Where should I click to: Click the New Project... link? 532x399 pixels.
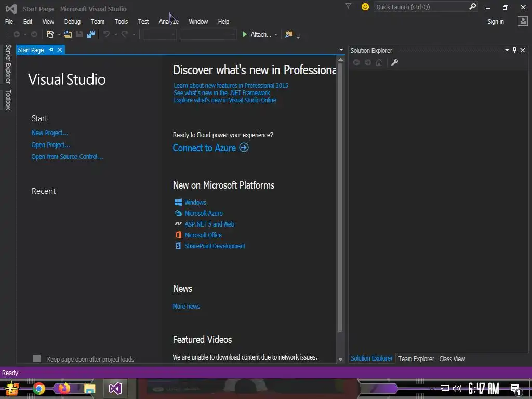pyautogui.click(x=50, y=132)
